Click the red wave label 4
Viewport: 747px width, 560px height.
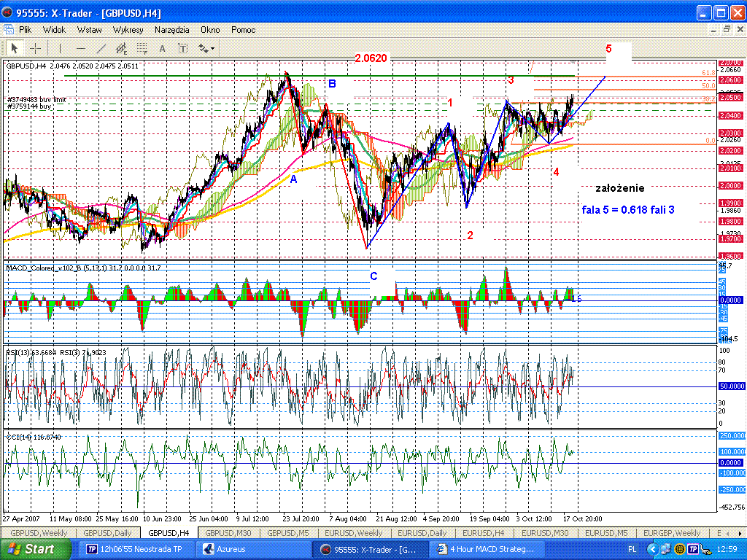556,172
